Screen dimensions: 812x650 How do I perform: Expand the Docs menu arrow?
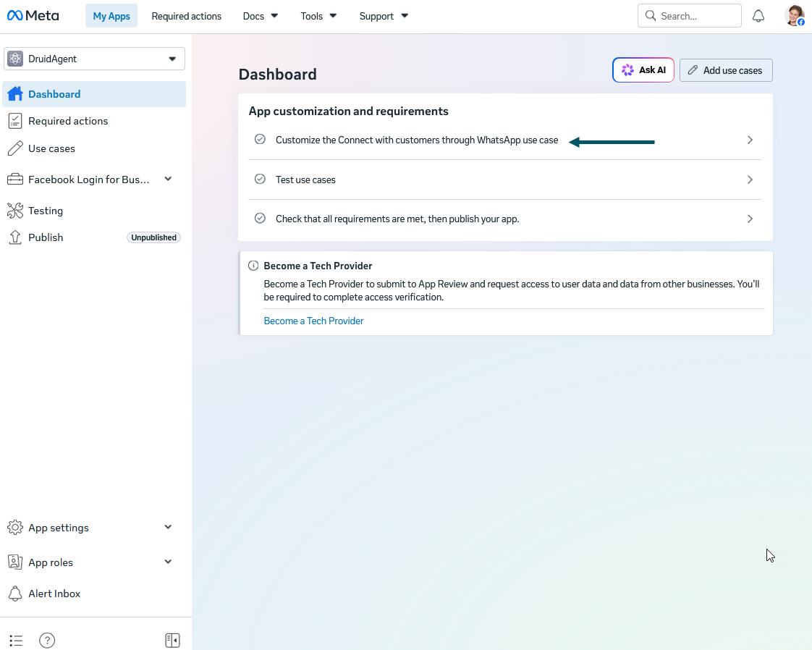click(x=274, y=15)
